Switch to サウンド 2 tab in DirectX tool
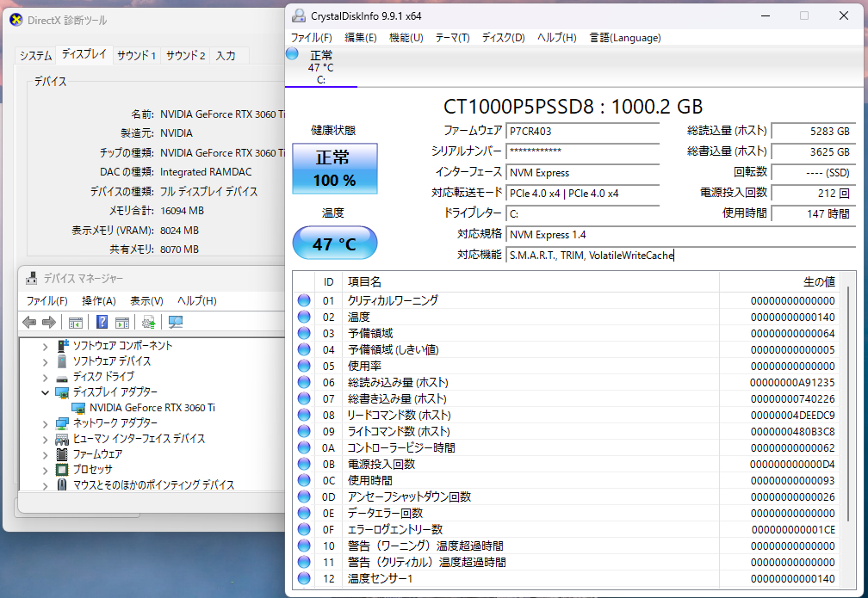Screen dimensions: 868x598 click(185, 55)
